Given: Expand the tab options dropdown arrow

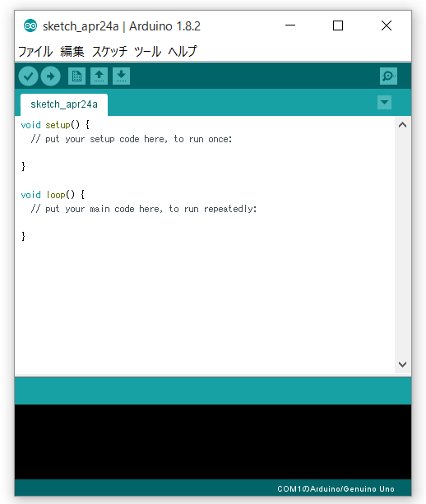Looking at the screenshot, I should point(384,103).
